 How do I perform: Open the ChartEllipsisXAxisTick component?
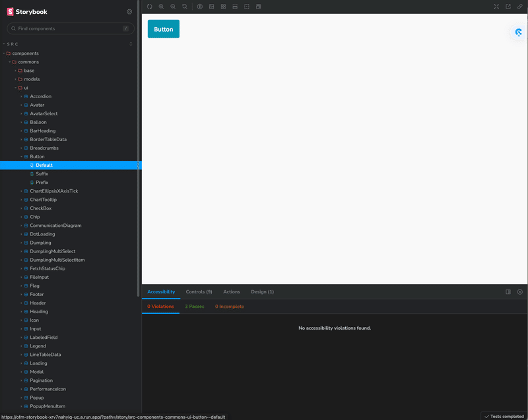coord(54,191)
